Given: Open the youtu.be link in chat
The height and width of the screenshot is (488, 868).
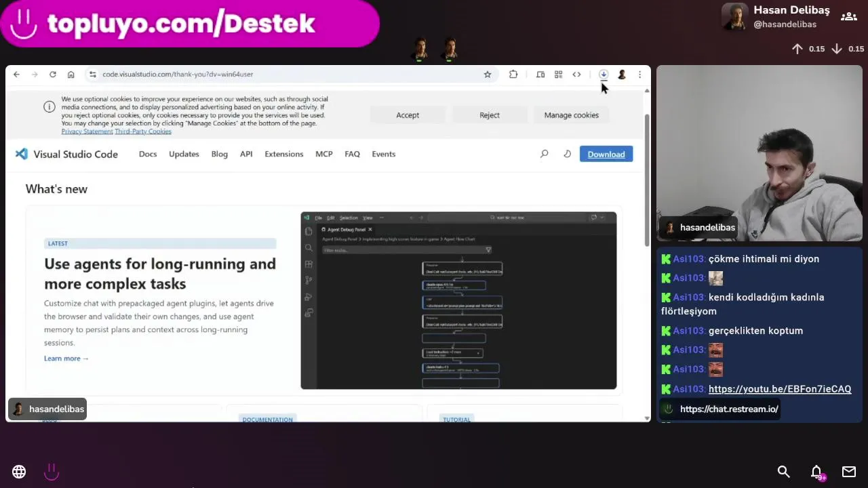Looking at the screenshot, I should [x=780, y=389].
